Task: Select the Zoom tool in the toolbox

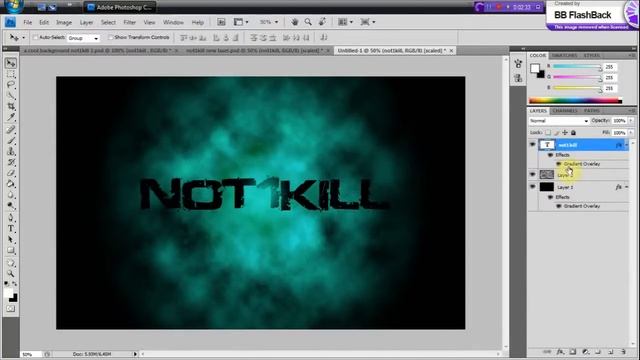Action: coord(11,273)
